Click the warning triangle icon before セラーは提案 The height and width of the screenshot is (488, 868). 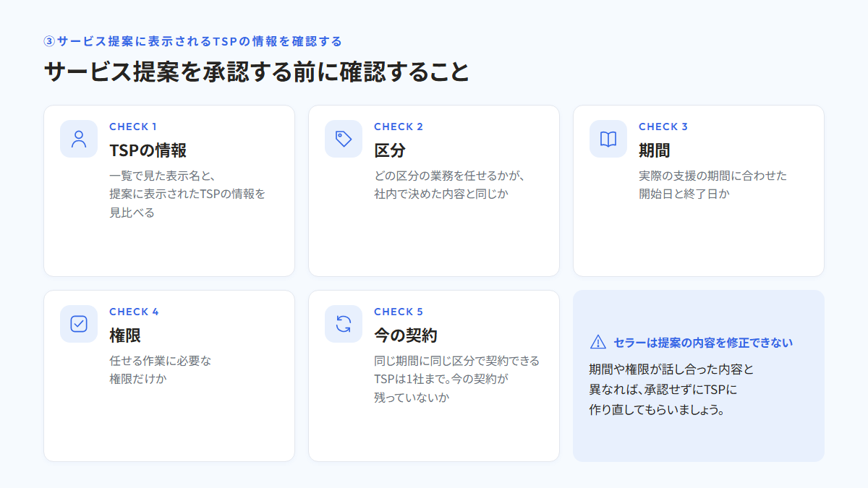coord(598,342)
